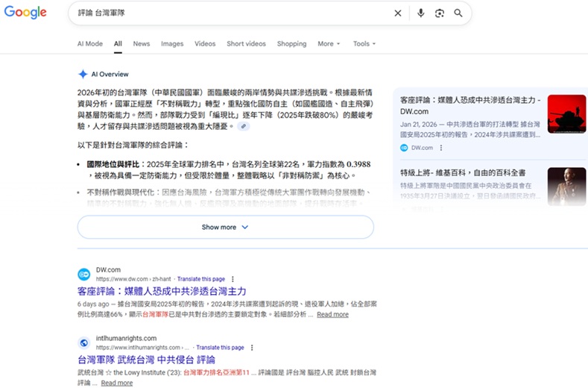Select the AI Mode tab
This screenshot has height=388, width=588.
(x=90, y=44)
